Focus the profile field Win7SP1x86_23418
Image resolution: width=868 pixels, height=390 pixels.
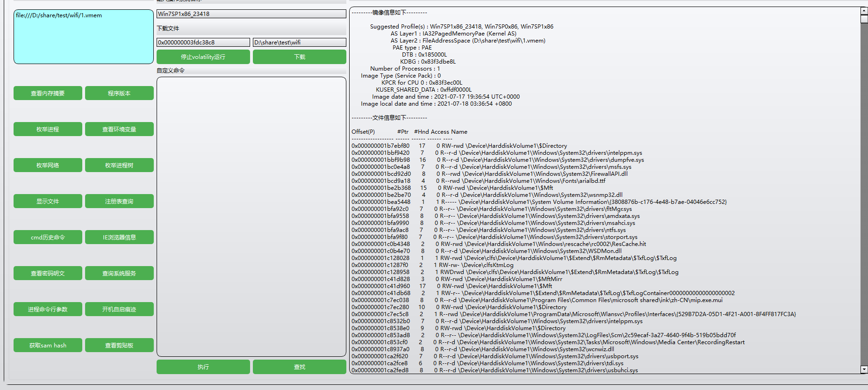[x=251, y=14]
